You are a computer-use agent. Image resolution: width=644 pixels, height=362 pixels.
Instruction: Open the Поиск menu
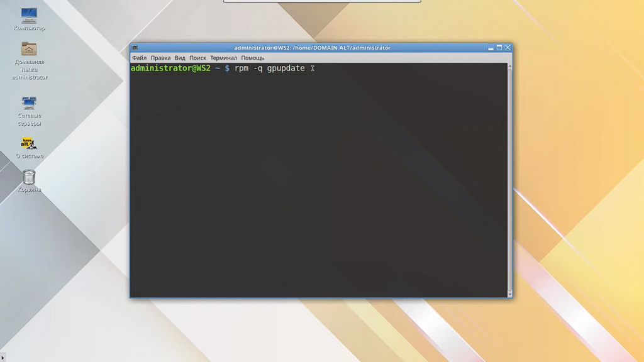point(197,58)
